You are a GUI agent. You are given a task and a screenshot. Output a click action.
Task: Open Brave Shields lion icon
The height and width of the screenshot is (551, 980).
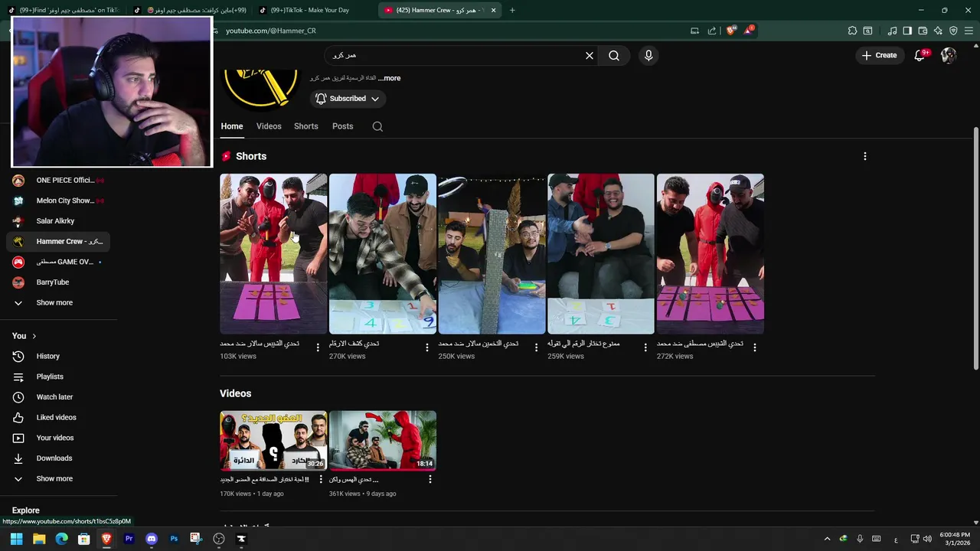[x=730, y=31]
